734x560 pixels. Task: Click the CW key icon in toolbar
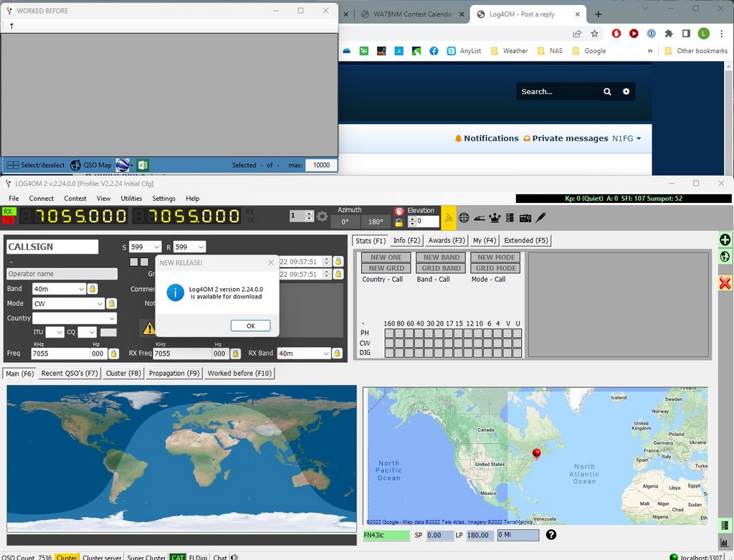pyautogui.click(x=480, y=218)
